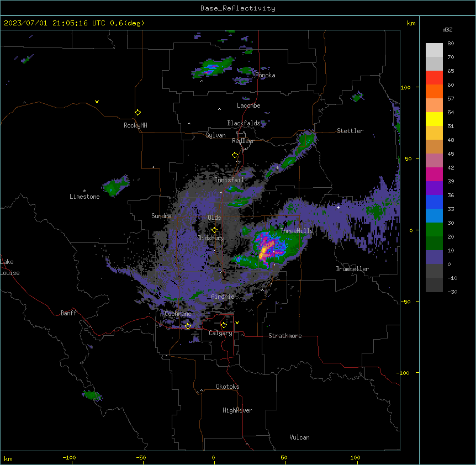This screenshot has height=465, width=476.
Task: Click the Olds city label
Action: (x=214, y=218)
